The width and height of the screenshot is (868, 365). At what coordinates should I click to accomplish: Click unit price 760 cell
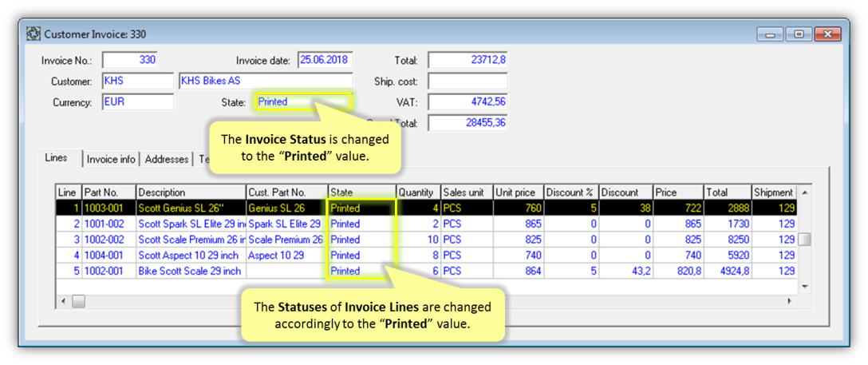tap(519, 208)
